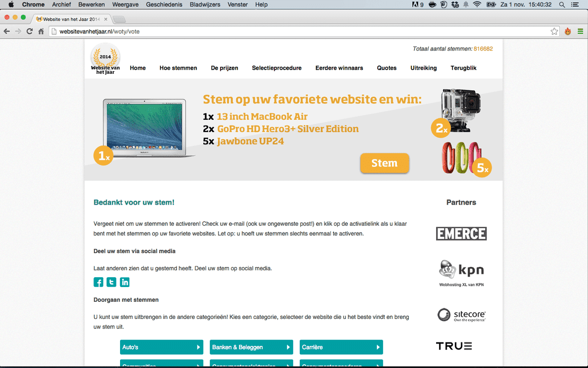Click the Website van het Jaar 2014 logo
The image size is (588, 368).
click(x=105, y=59)
